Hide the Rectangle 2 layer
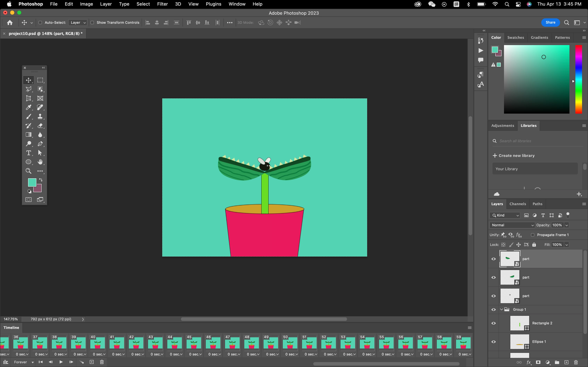This screenshot has height=367, width=588. (493, 323)
